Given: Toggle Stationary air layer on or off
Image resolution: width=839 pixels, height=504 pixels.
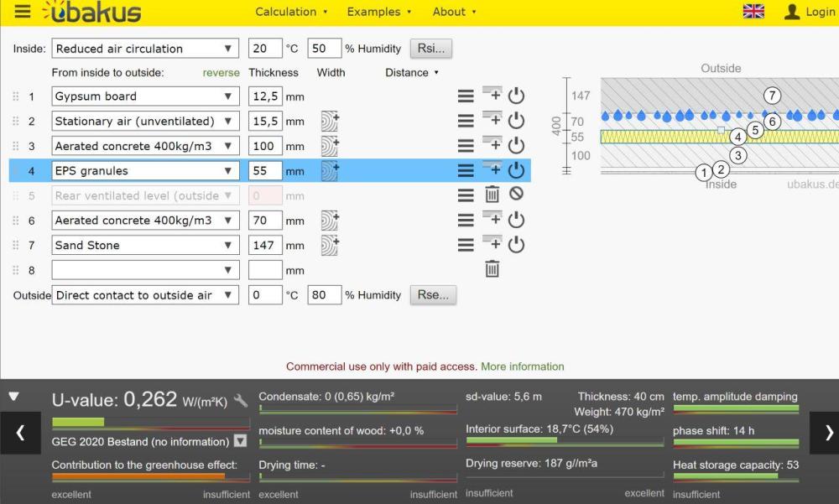Looking at the screenshot, I should click(x=516, y=121).
